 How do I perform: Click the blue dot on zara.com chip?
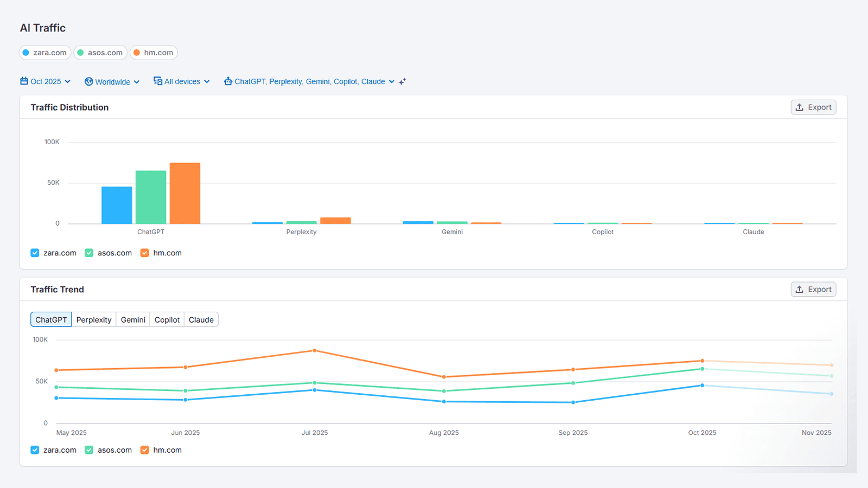coord(26,53)
